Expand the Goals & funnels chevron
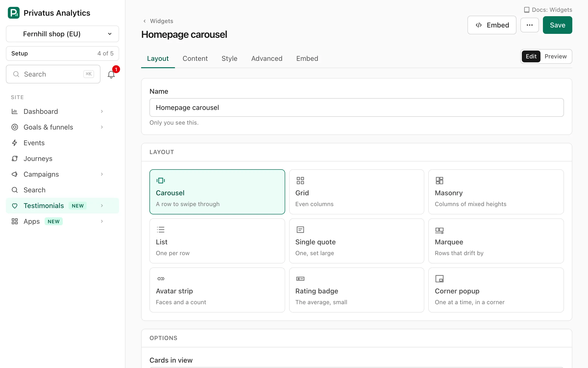The image size is (588, 368). [x=102, y=127]
